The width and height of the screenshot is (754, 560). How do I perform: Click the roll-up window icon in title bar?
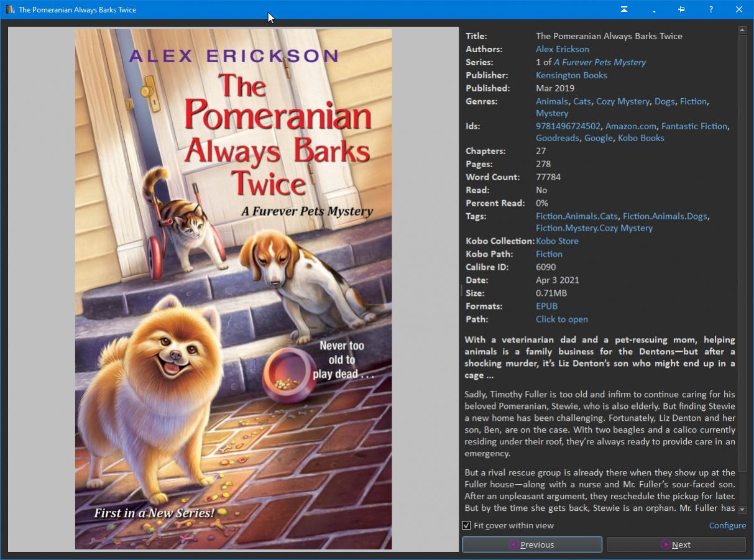623,9
